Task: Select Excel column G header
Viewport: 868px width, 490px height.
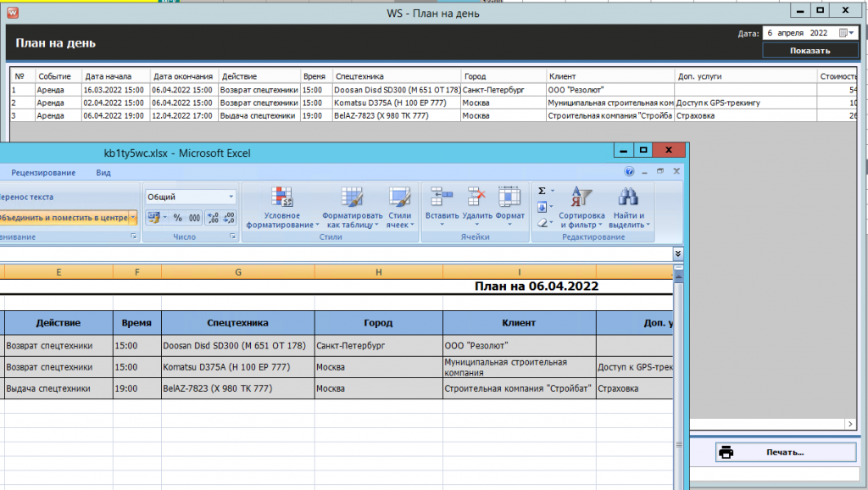Action: pyautogui.click(x=238, y=272)
